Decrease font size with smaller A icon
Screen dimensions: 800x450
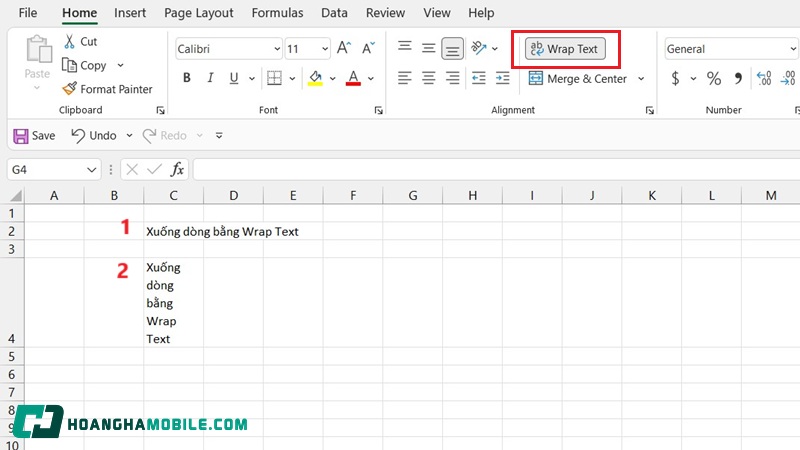pos(368,48)
